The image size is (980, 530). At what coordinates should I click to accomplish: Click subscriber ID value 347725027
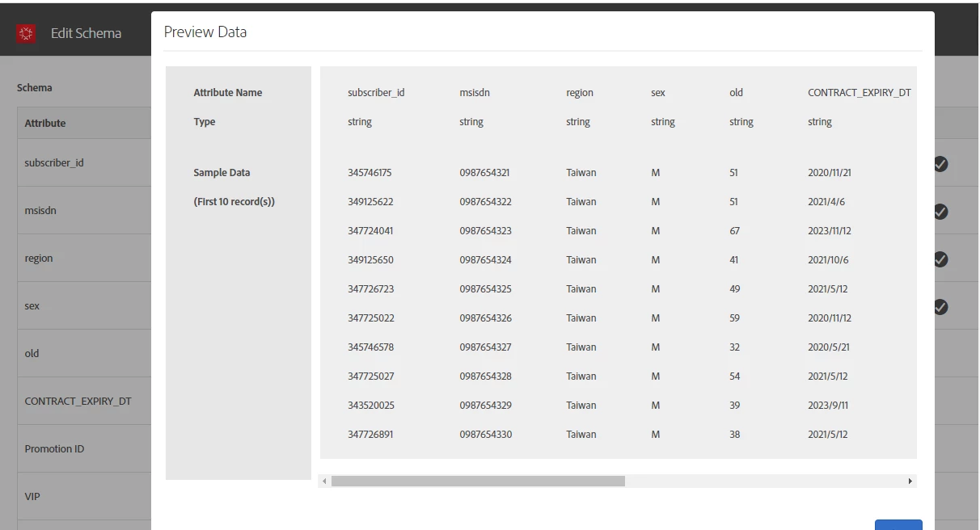point(370,376)
